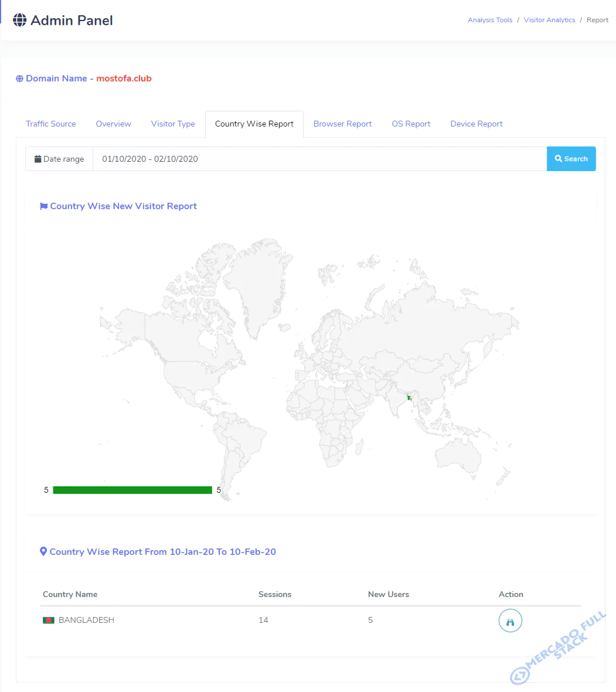Click the date range input field
Screen dimensions: 616x692
click(x=319, y=159)
